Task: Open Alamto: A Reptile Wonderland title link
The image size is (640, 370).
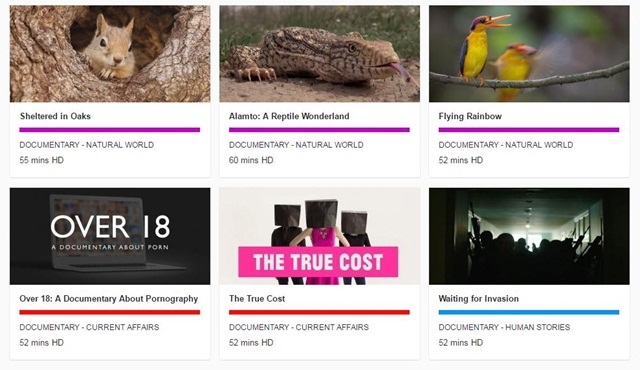Action: tap(289, 116)
